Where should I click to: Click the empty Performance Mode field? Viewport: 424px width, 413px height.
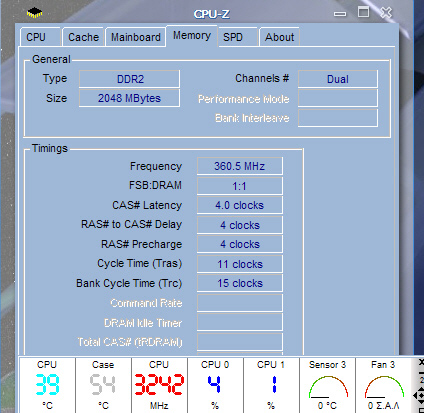point(338,98)
